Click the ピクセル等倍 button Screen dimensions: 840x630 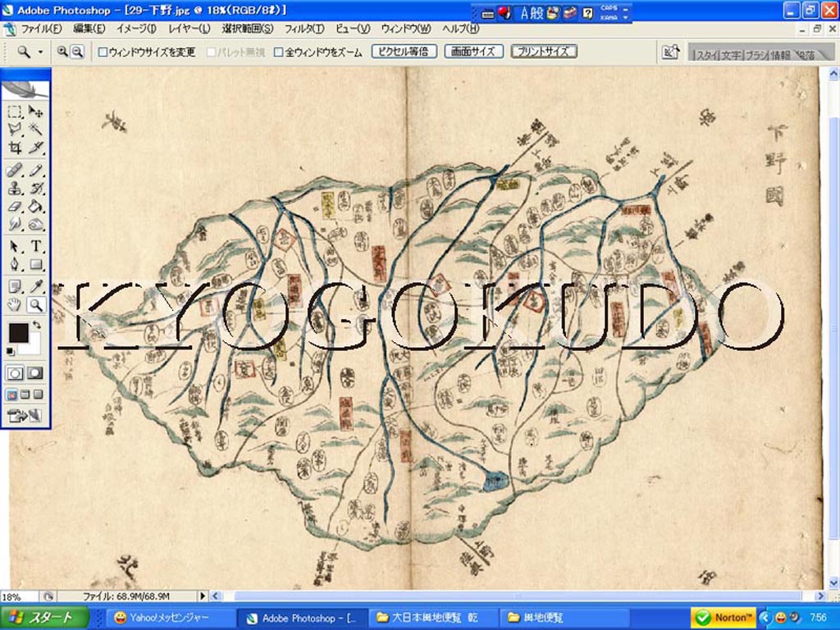[x=404, y=52]
